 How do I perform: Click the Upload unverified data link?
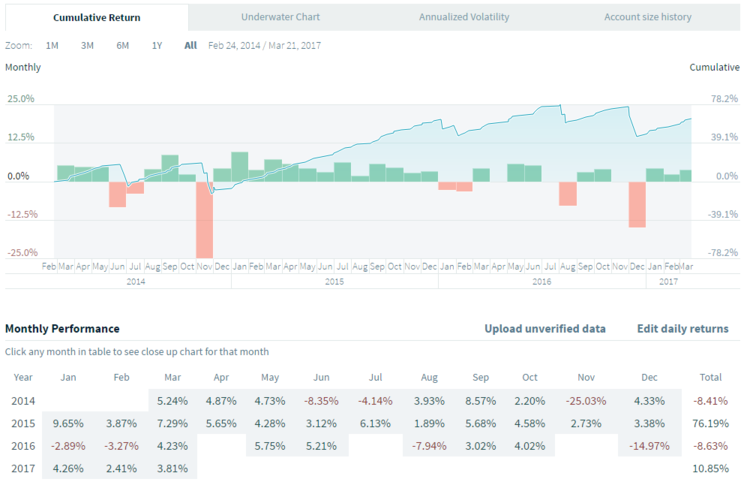[545, 328]
